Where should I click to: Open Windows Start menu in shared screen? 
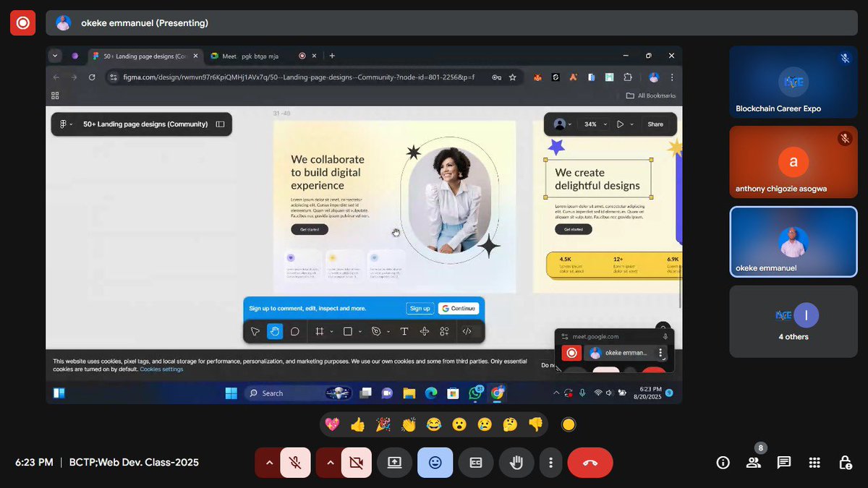(x=231, y=393)
